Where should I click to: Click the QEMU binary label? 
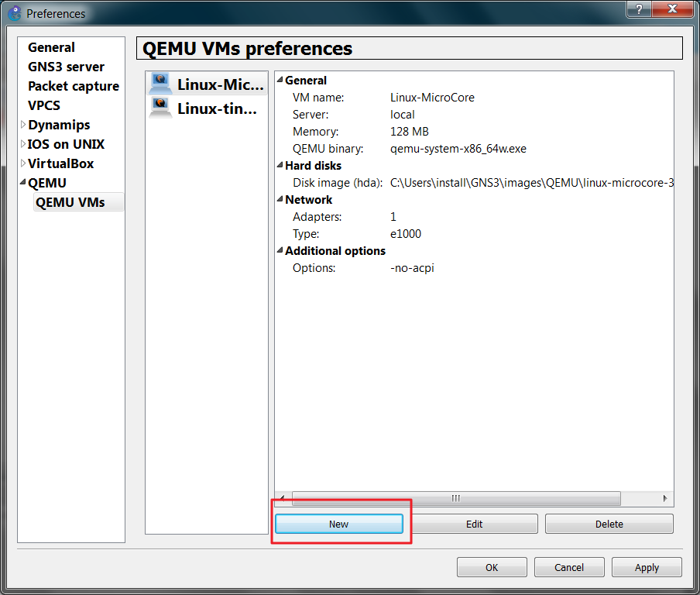click(328, 148)
